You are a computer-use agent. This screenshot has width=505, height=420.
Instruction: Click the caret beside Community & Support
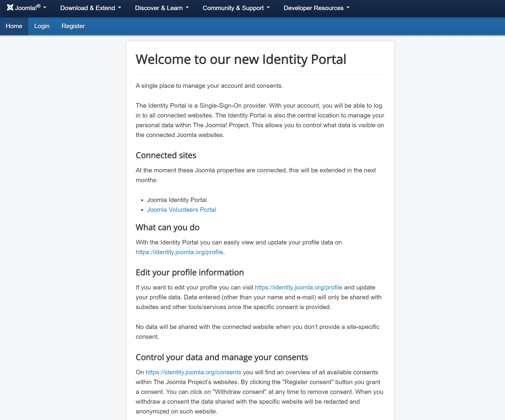[x=268, y=8]
